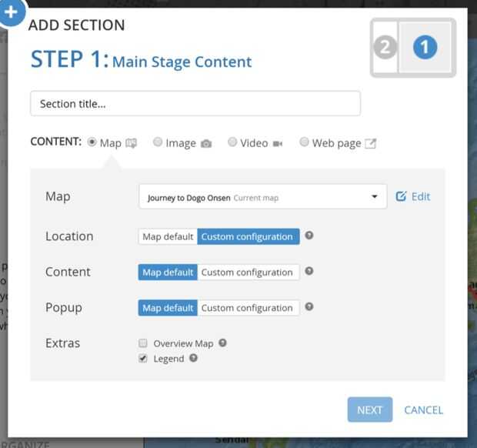Click in the Section title field

click(195, 104)
